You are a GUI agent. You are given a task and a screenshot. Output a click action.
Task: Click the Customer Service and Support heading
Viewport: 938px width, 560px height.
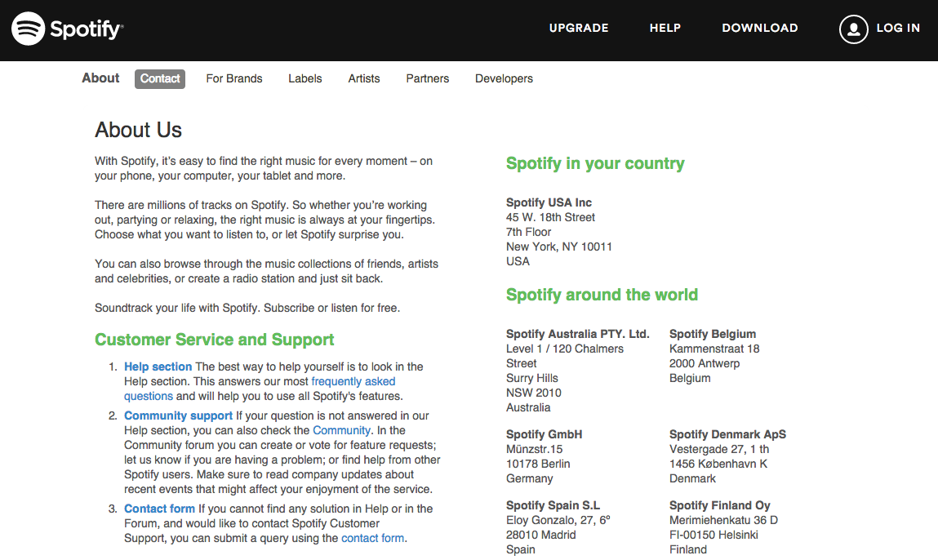tap(214, 340)
